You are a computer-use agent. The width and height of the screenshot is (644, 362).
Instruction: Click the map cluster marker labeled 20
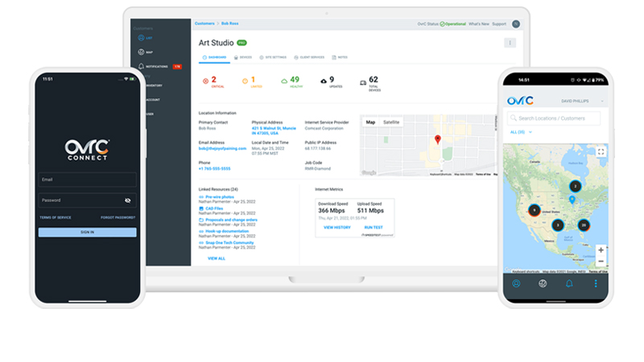pos(584,225)
